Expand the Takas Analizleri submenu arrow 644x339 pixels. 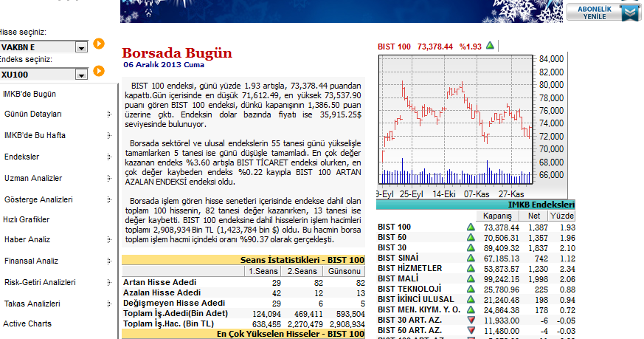pyautogui.click(x=109, y=304)
